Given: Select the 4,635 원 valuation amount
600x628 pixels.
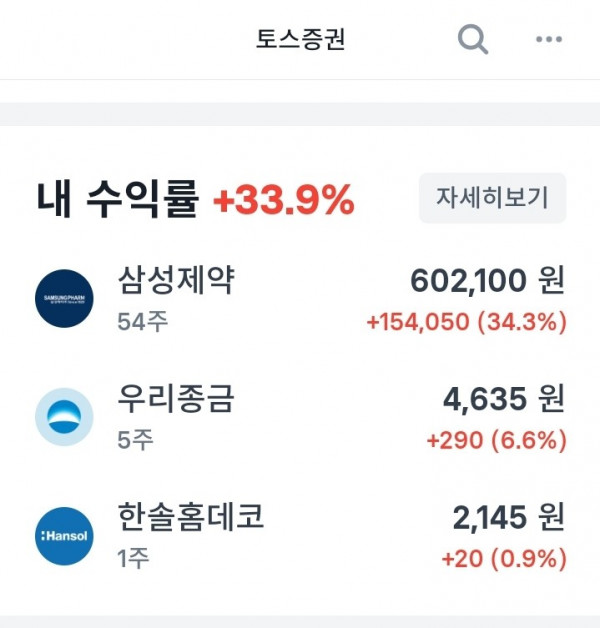Looking at the screenshot, I should [504, 399].
